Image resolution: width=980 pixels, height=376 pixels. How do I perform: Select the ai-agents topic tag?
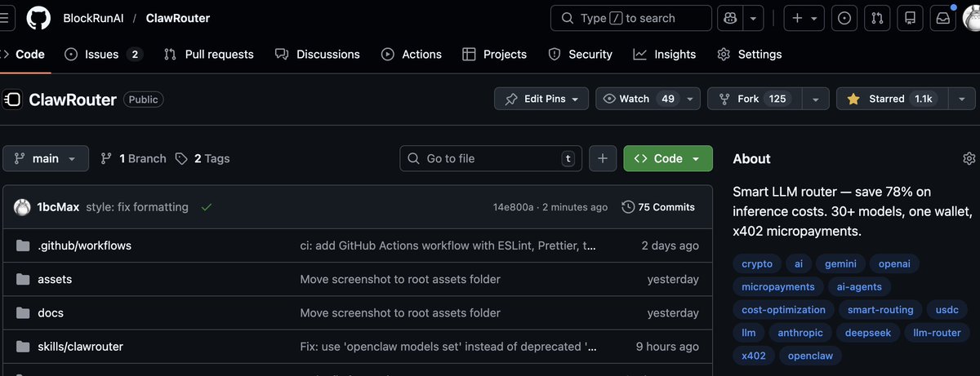click(860, 287)
